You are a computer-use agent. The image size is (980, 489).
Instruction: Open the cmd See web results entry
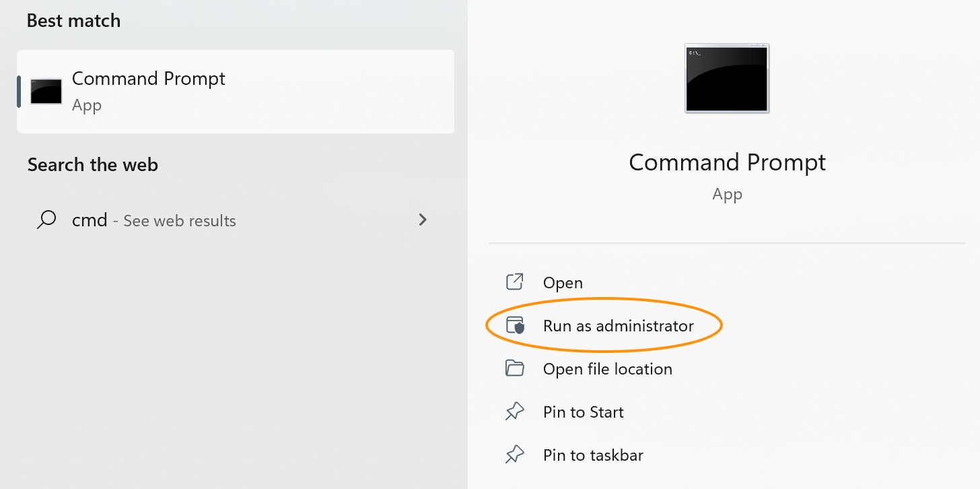coord(236,220)
